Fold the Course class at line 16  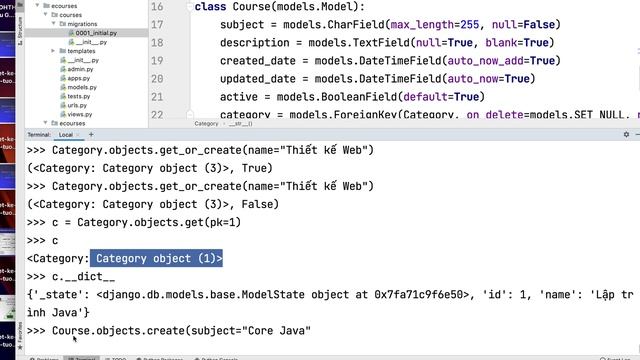coord(189,7)
